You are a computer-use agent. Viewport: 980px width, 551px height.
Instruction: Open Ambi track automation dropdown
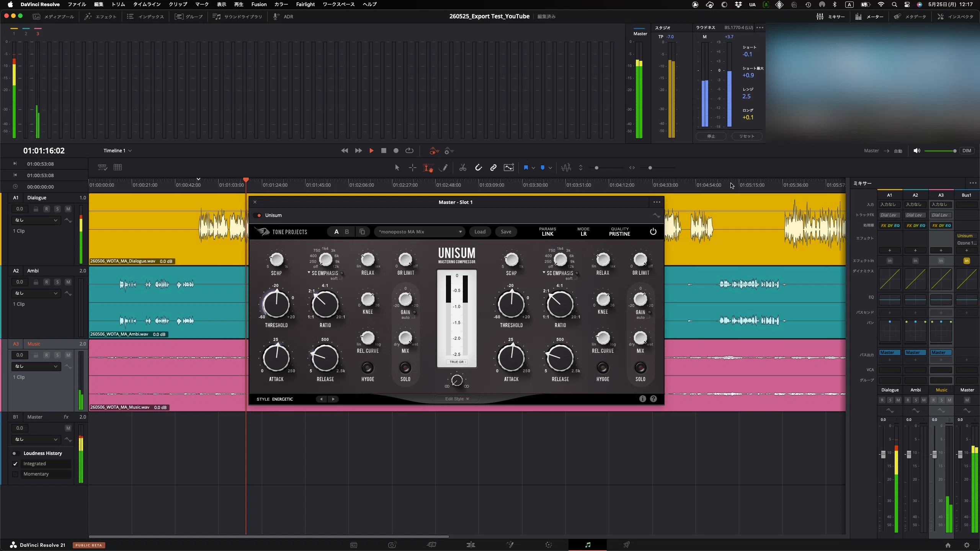[x=36, y=293]
